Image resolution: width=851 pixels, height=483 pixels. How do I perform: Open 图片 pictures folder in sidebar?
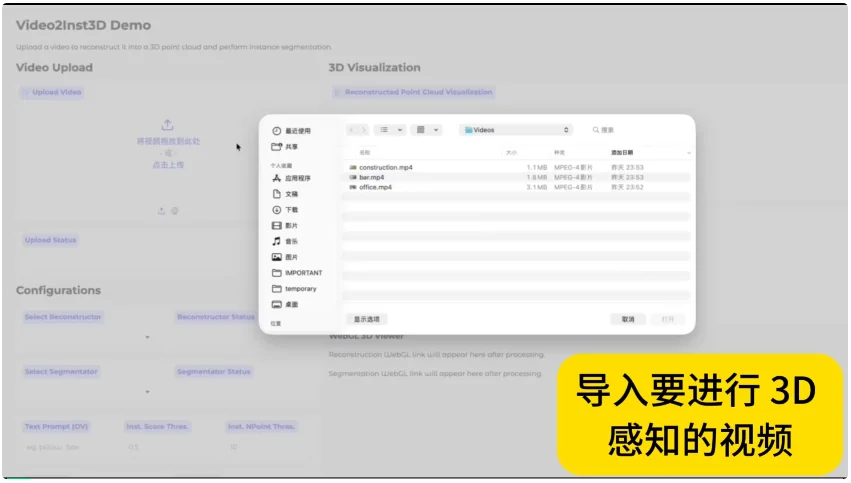285,257
